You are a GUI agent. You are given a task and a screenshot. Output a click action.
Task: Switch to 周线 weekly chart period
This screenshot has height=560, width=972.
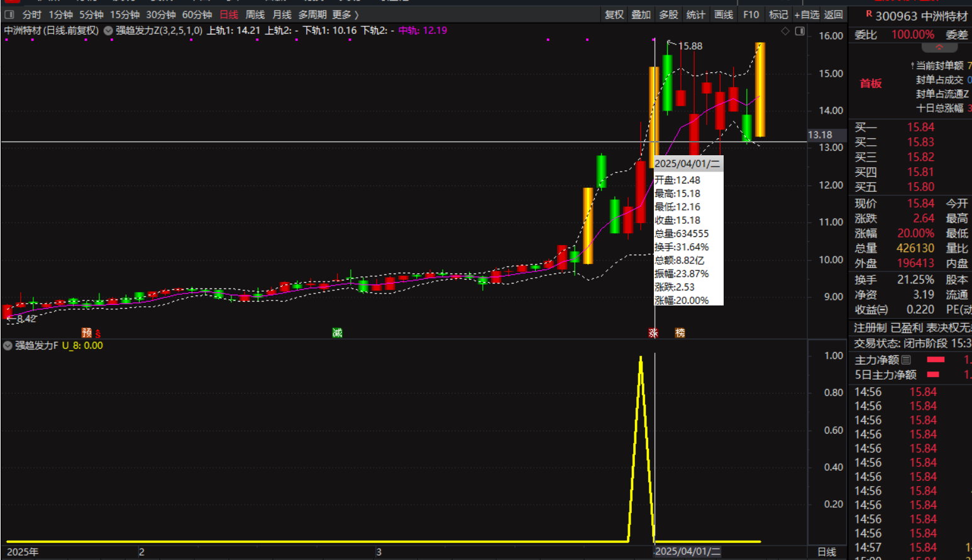(x=255, y=14)
